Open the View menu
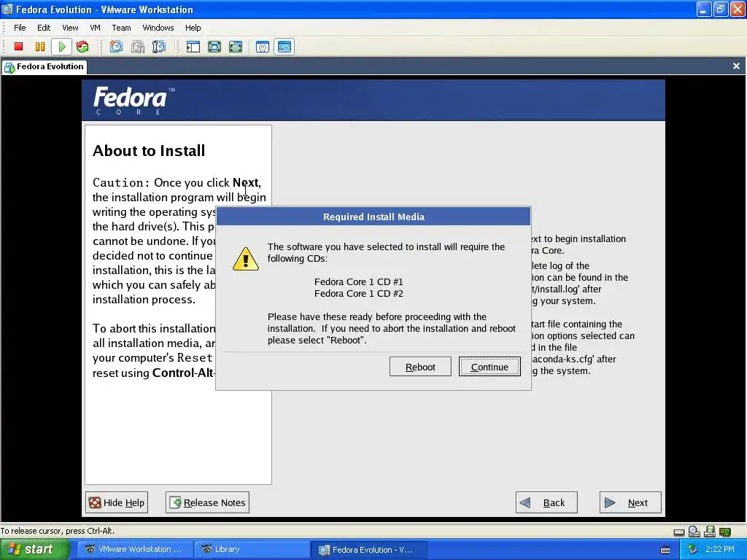The width and height of the screenshot is (747, 560). [70, 28]
